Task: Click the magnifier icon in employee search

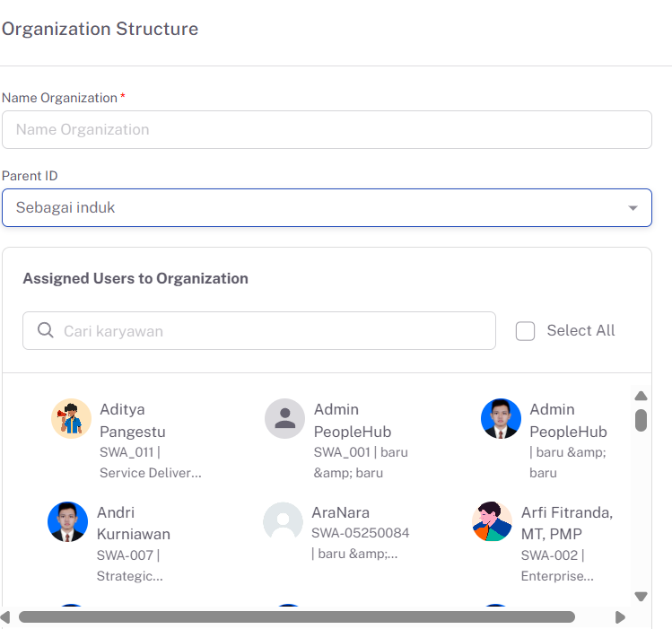Action: (46, 330)
